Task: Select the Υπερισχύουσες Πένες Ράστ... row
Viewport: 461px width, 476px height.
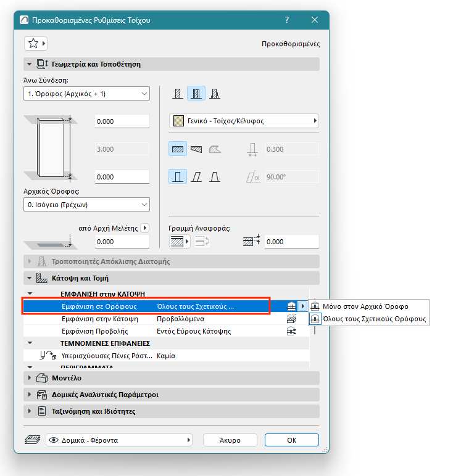Action: [x=166, y=356]
